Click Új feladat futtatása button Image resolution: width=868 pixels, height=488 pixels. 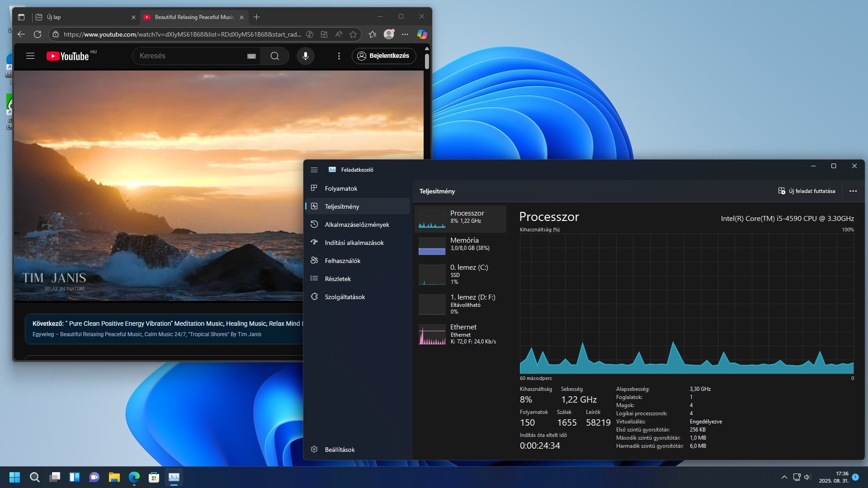807,191
